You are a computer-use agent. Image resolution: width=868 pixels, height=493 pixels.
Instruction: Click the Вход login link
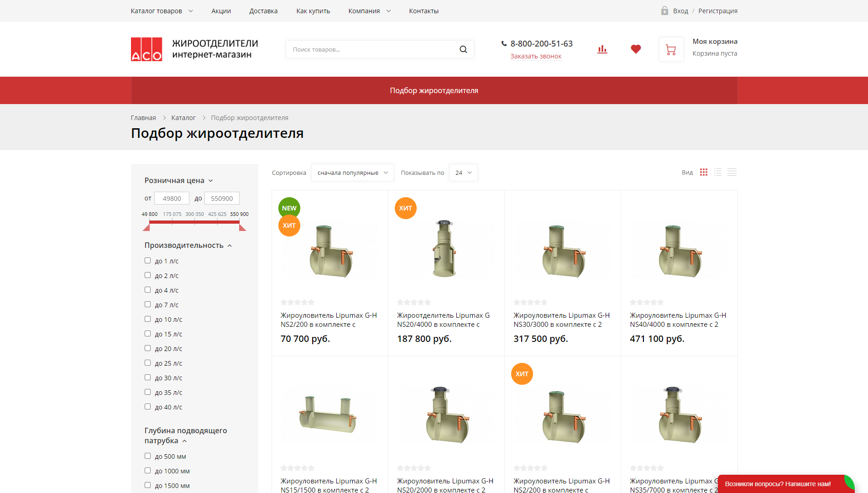[680, 11]
